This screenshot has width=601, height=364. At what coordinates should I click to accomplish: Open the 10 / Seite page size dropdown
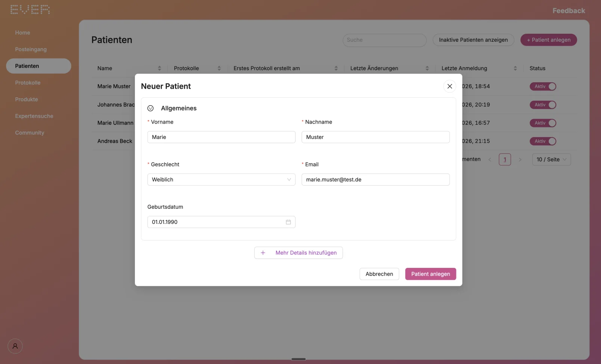point(551,160)
